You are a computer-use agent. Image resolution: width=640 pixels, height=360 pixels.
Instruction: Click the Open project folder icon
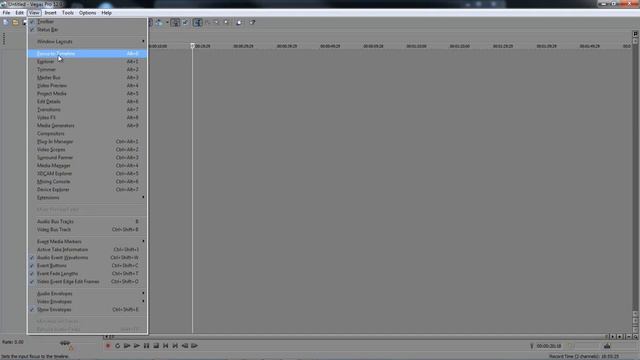[16, 22]
